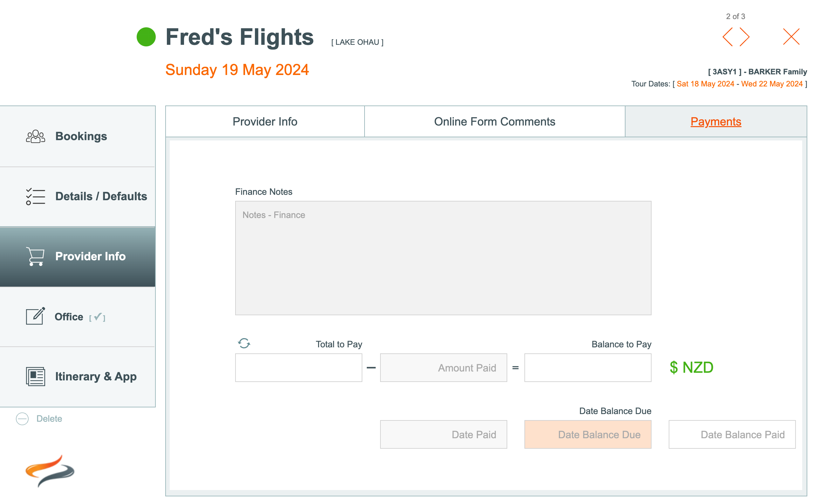Go to the next record arrow
This screenshot has height=504, width=820.
(x=745, y=37)
